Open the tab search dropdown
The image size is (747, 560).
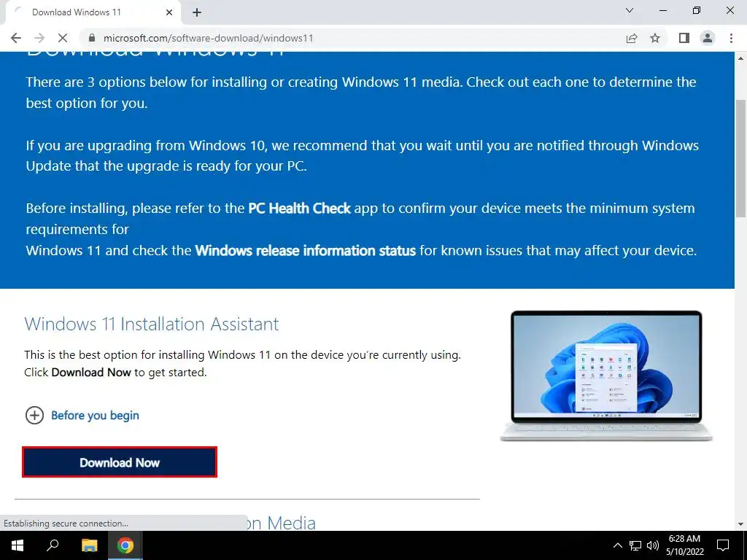(630, 10)
